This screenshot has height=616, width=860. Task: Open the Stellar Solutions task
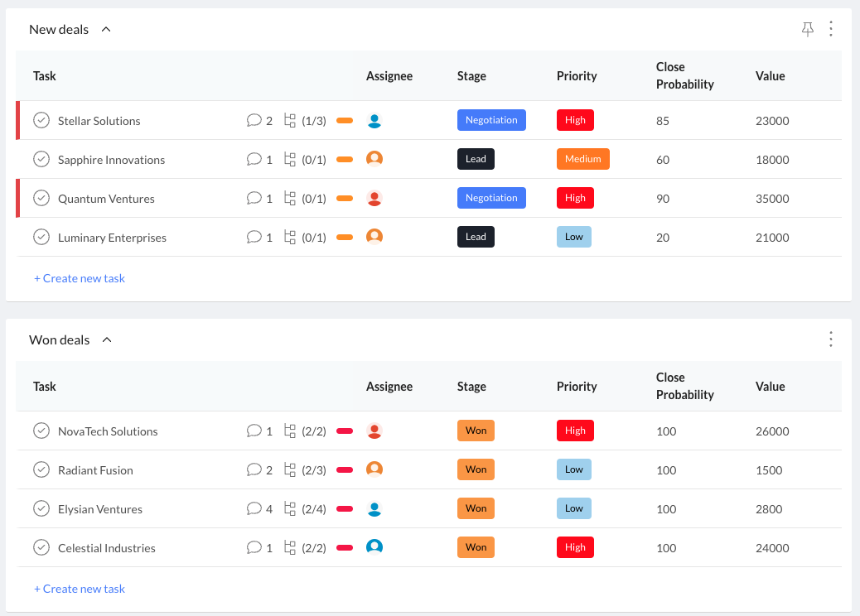(99, 121)
